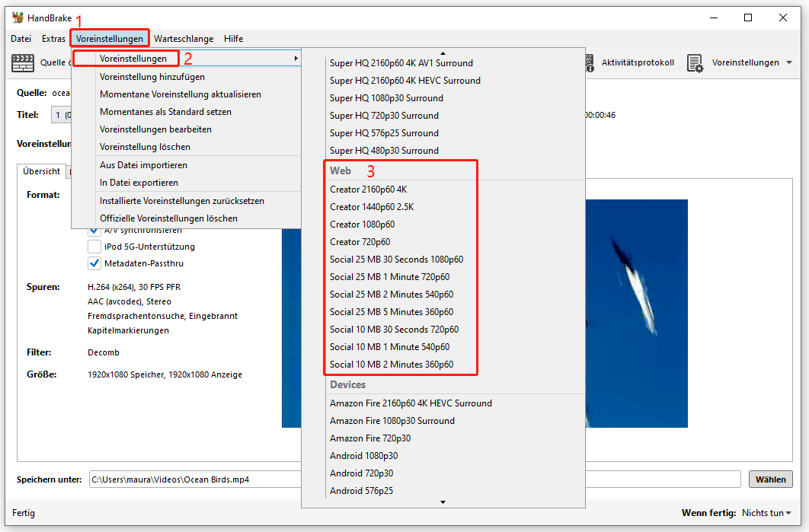Disable A/V synchronisieren

pyautogui.click(x=94, y=229)
